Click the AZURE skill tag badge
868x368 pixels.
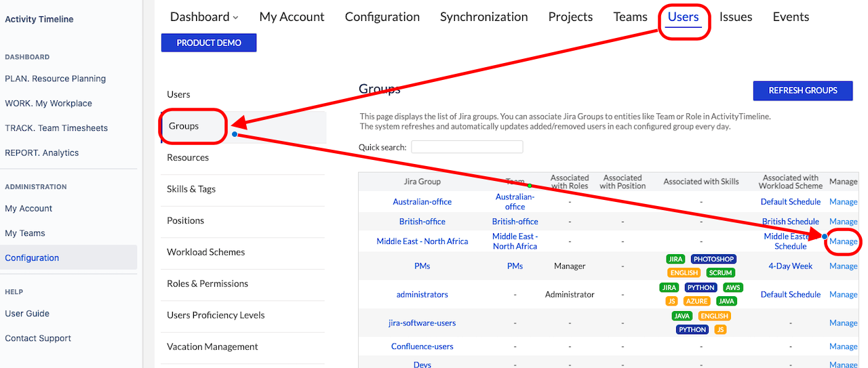pos(697,301)
